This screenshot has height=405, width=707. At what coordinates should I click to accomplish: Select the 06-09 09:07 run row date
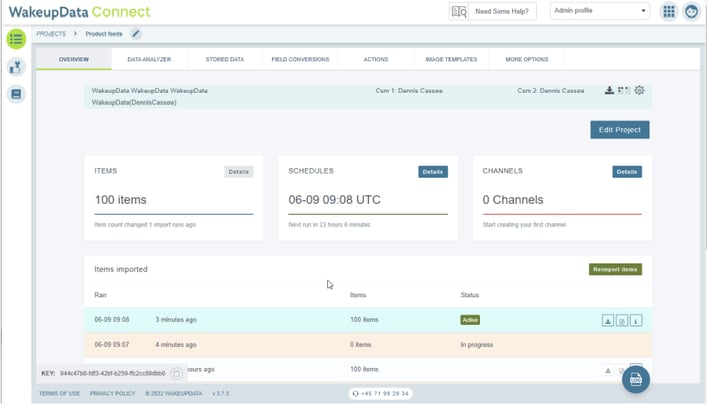[112, 345]
